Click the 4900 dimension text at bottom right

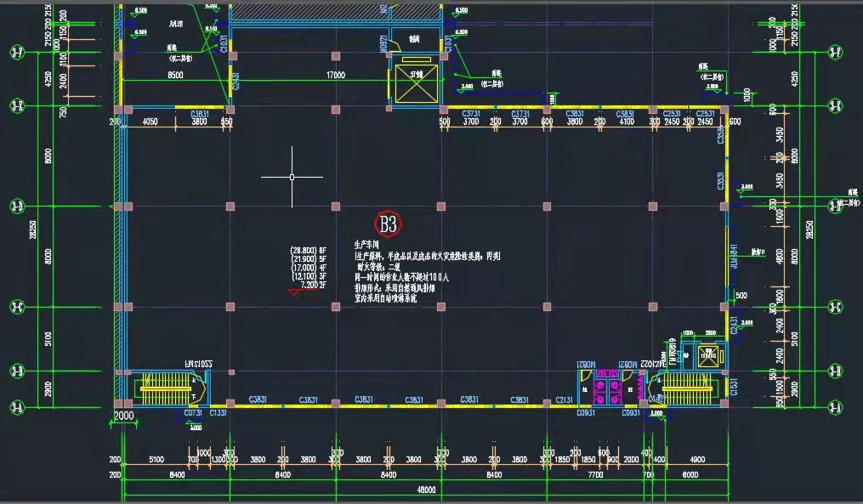point(697,460)
